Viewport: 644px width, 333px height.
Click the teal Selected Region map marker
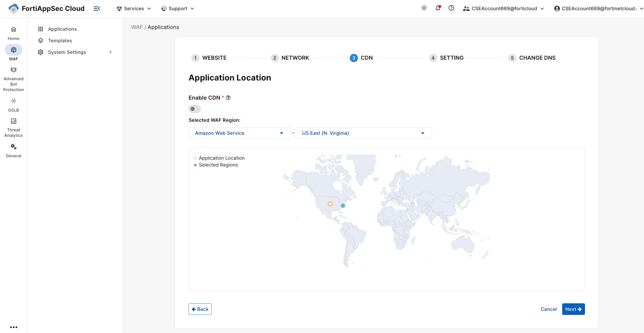343,206
